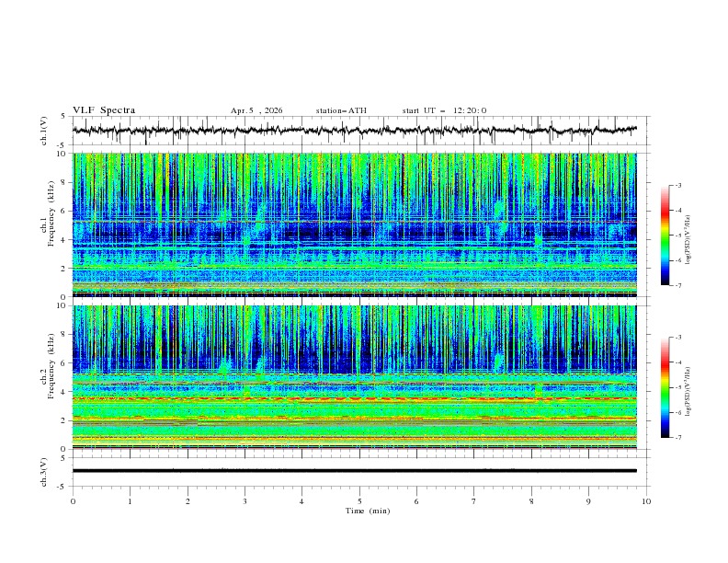
Task: Click the lower log(PSD)(V²/Hz) colorbar label
Action: [x=688, y=391]
